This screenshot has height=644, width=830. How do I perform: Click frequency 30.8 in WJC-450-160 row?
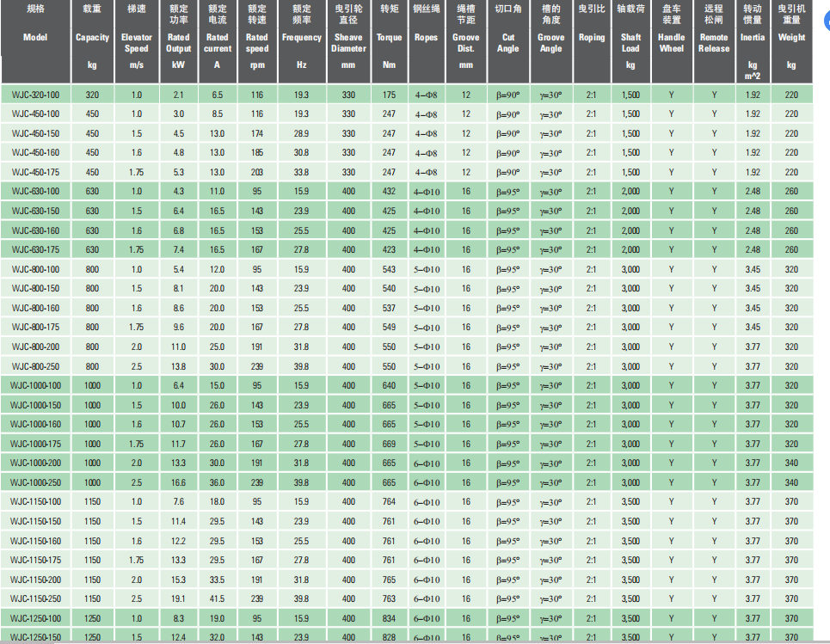click(301, 152)
